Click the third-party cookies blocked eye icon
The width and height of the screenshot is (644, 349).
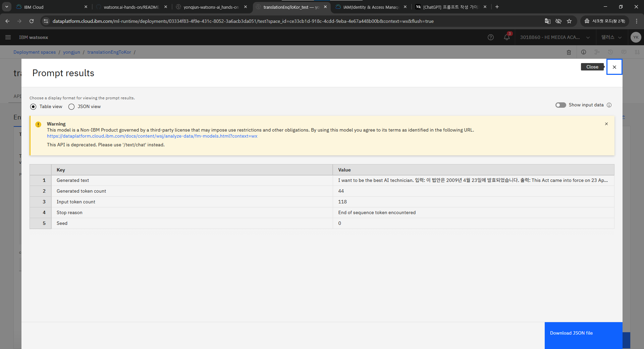click(558, 21)
